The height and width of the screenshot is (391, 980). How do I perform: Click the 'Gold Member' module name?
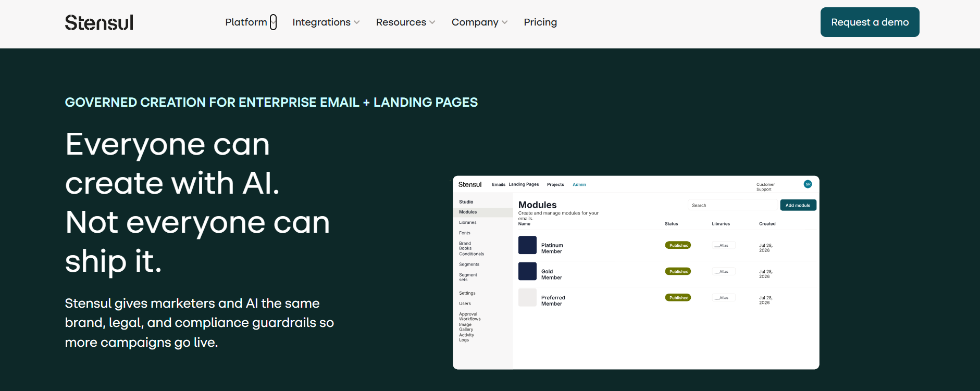552,274
